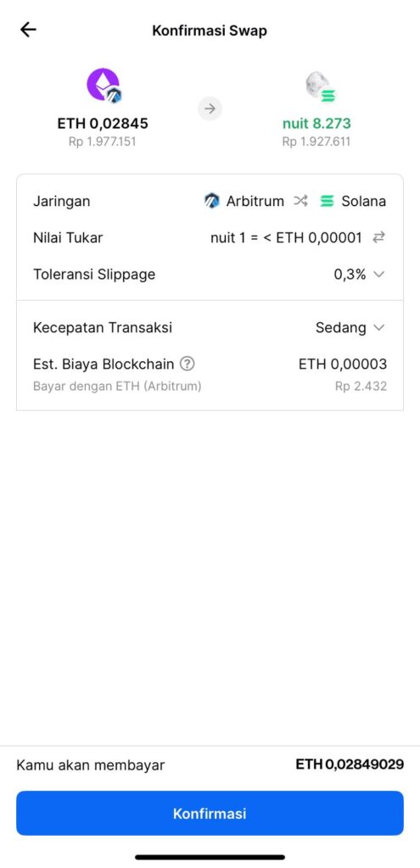
Task: Click the cross-chain shuffle icon
Action: click(x=300, y=200)
